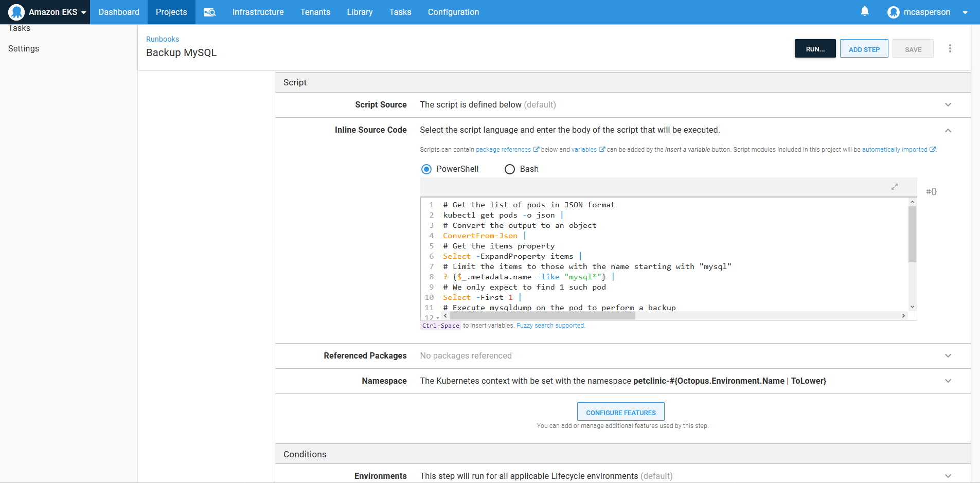Open the automatically imported link

pos(895,150)
